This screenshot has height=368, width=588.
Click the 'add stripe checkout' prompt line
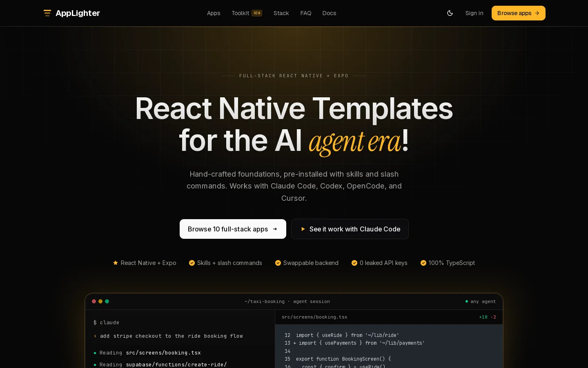[x=171, y=336]
